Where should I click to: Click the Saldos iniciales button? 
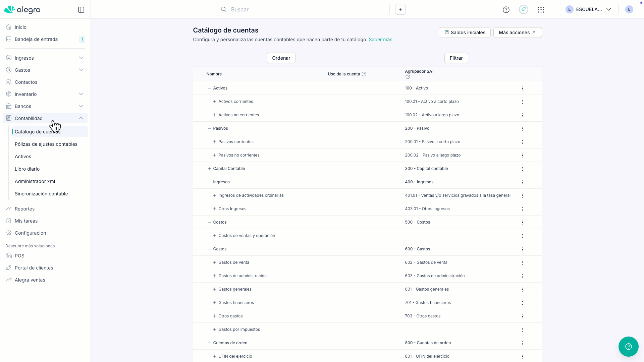coord(465,33)
